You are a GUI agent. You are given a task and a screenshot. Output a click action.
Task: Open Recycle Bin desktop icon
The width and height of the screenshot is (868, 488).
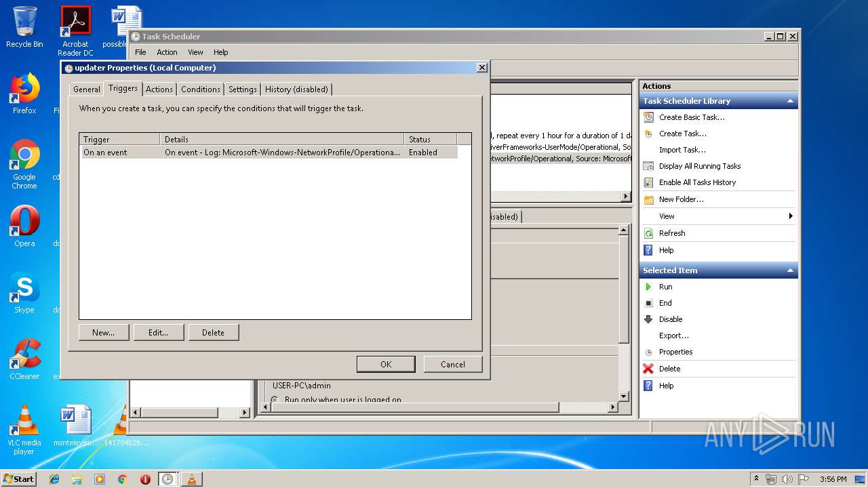pyautogui.click(x=24, y=27)
